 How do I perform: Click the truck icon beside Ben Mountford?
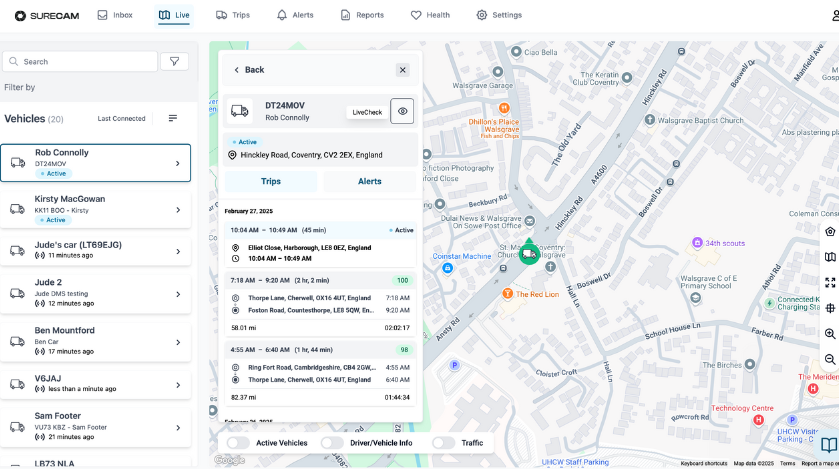click(18, 341)
